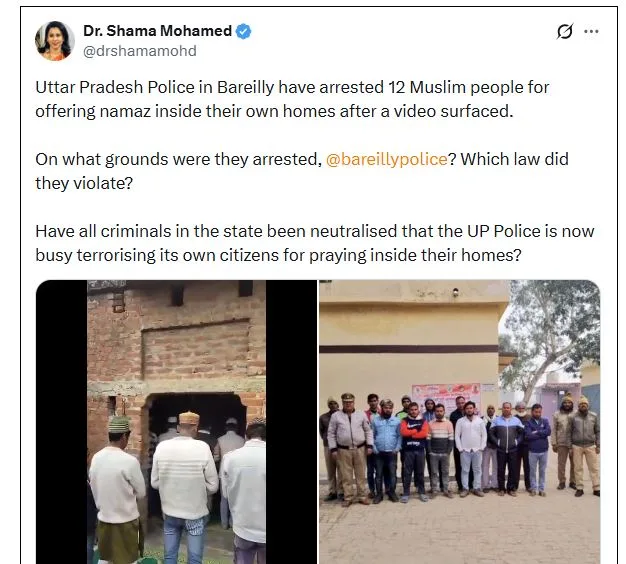Screen dimensions: 626x564
Task: Click the black bar left of the prayer video
Action: coord(61,422)
